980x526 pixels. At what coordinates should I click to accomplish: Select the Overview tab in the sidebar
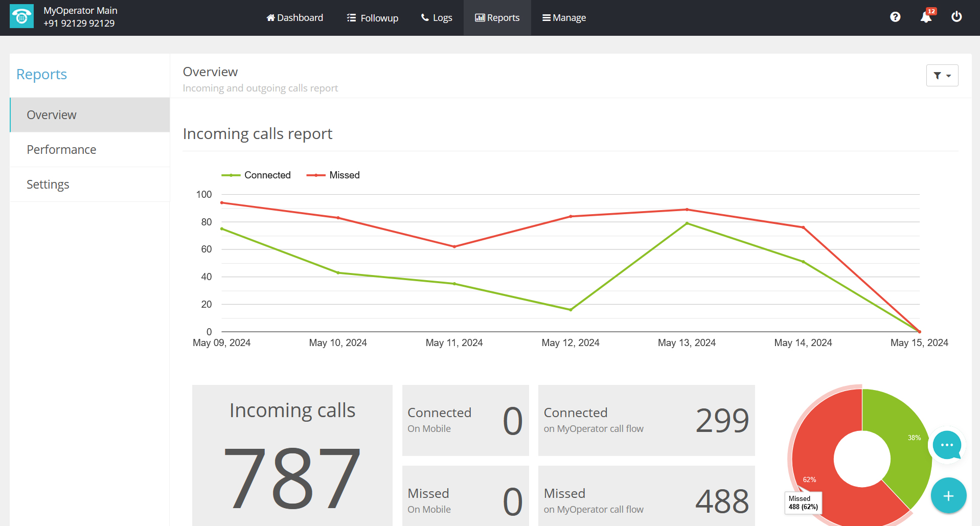51,115
